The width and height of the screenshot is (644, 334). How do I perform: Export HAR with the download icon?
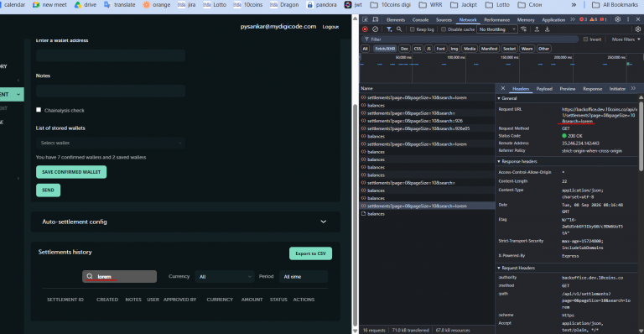point(547,29)
